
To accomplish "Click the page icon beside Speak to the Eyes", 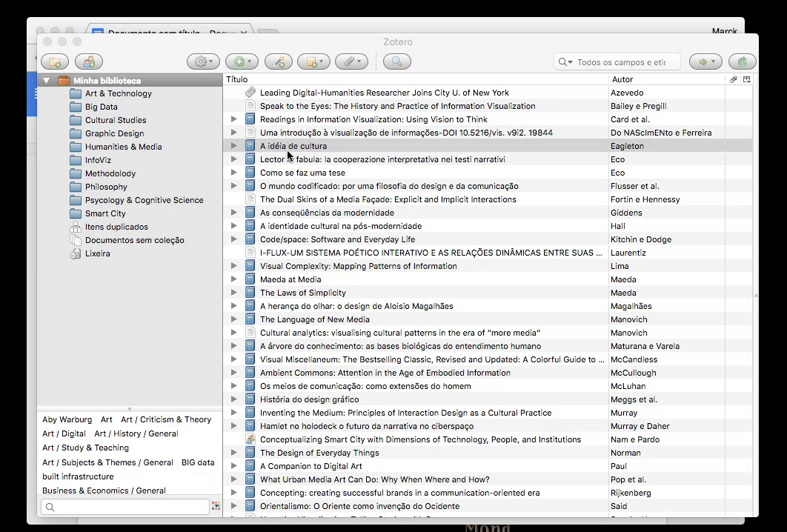I will tap(250, 106).
